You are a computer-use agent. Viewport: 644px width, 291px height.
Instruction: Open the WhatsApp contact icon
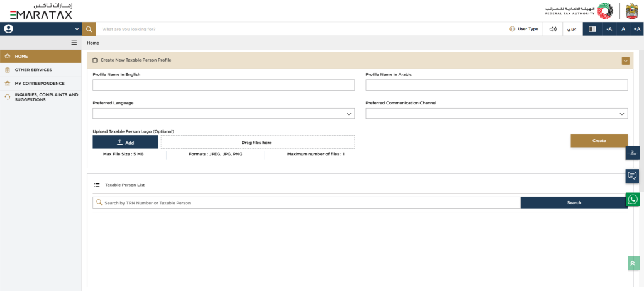633,199
